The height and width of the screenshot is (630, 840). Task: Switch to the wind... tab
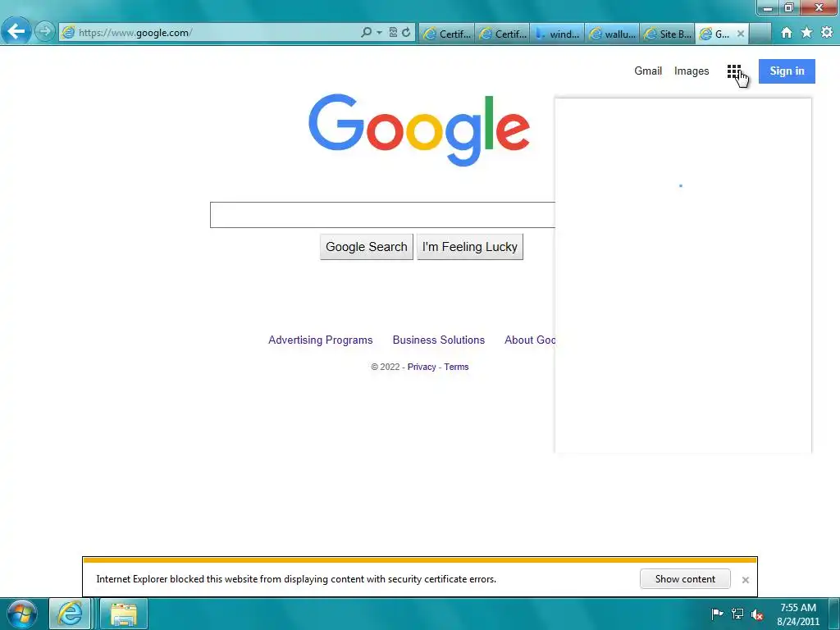(558, 34)
